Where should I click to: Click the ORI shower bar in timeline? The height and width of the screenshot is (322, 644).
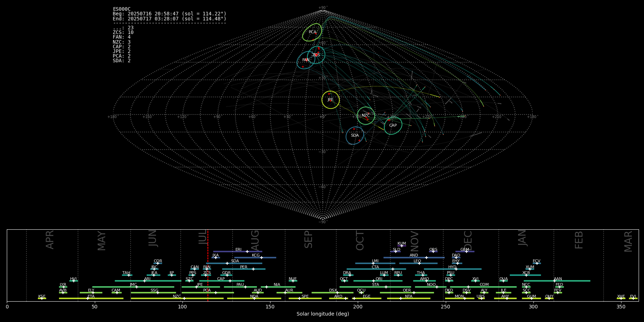pos(378,281)
